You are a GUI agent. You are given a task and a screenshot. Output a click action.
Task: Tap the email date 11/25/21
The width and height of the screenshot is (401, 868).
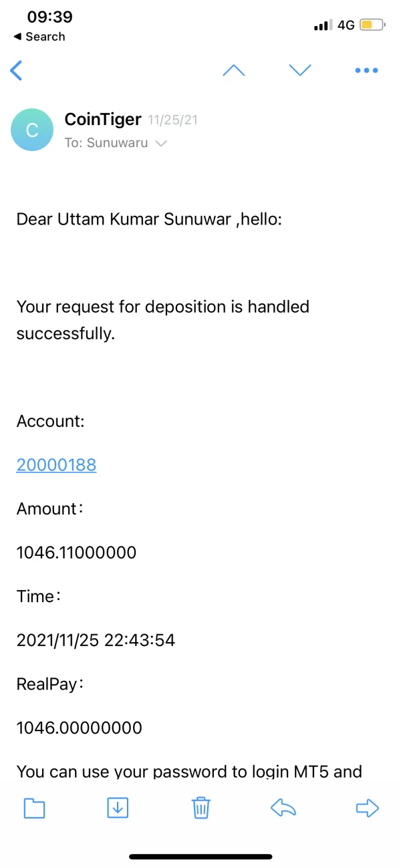click(x=173, y=121)
